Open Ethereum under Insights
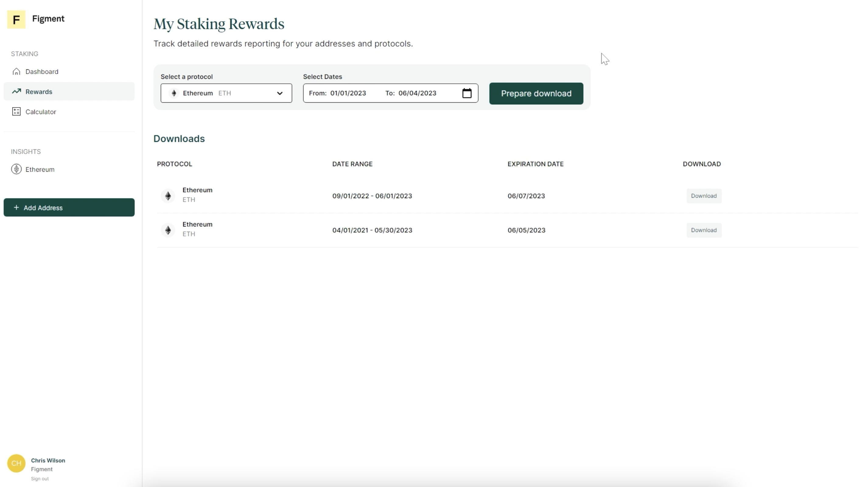868x487 pixels. 69,169
